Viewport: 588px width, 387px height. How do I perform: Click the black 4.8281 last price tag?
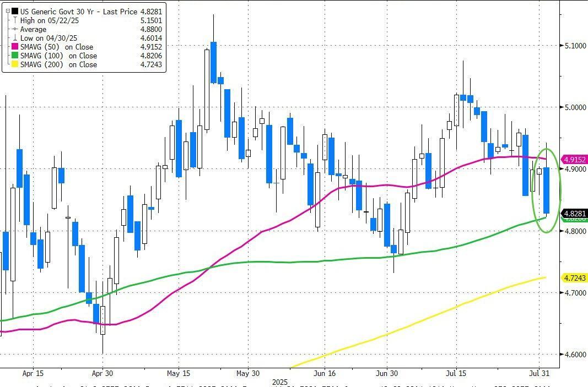[574, 213]
